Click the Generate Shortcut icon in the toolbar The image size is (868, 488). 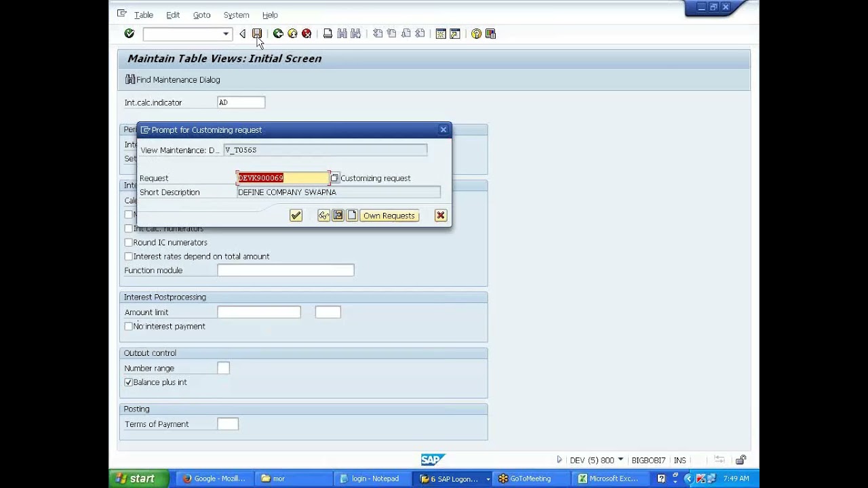pos(455,34)
